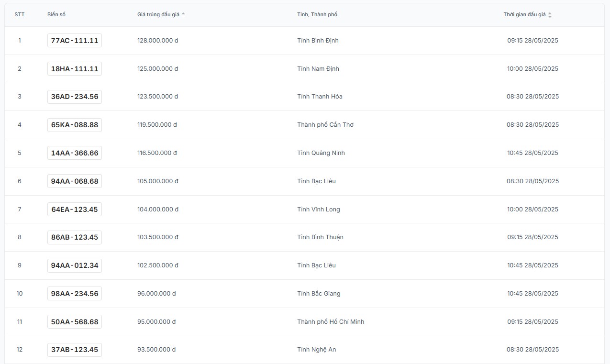Image resolution: width=610 pixels, height=364 pixels.
Task: Click the Giá trúng đấu giá header text
Action: [158, 14]
